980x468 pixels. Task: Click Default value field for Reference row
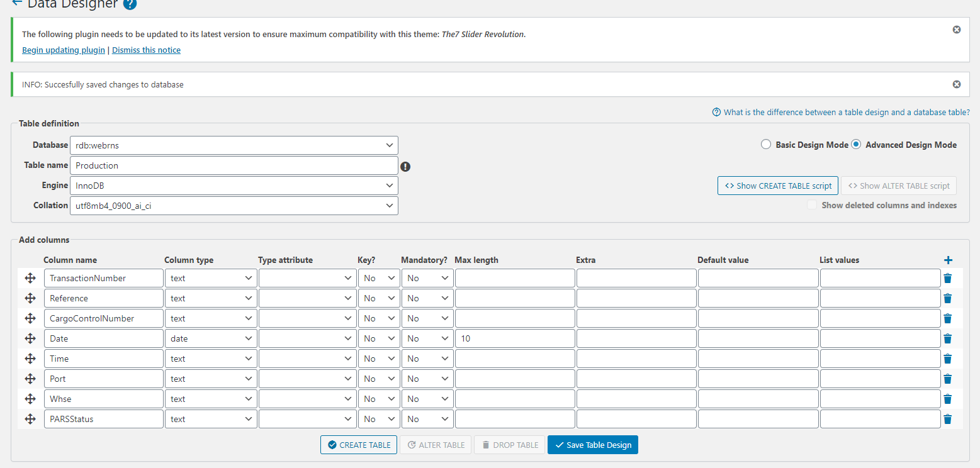click(x=758, y=298)
